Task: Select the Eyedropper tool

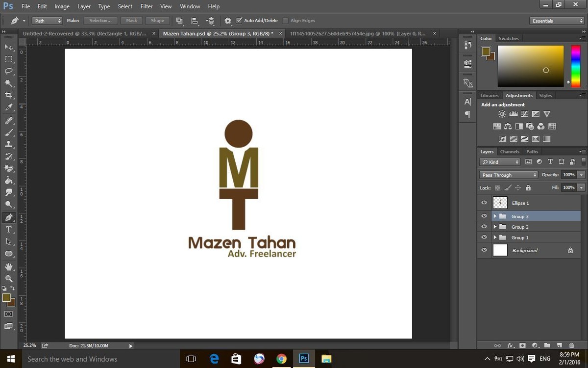Action: coord(8,107)
